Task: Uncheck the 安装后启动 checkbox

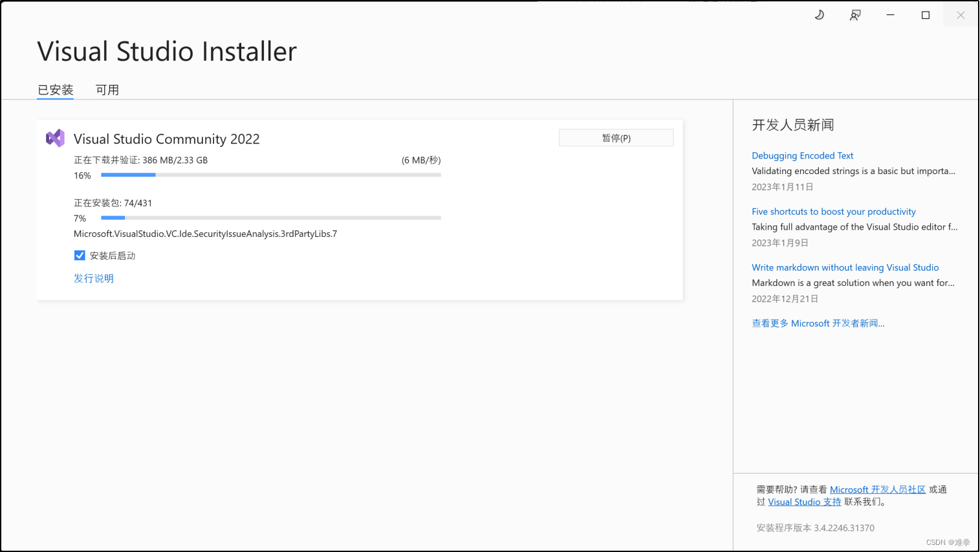Action: [80, 256]
